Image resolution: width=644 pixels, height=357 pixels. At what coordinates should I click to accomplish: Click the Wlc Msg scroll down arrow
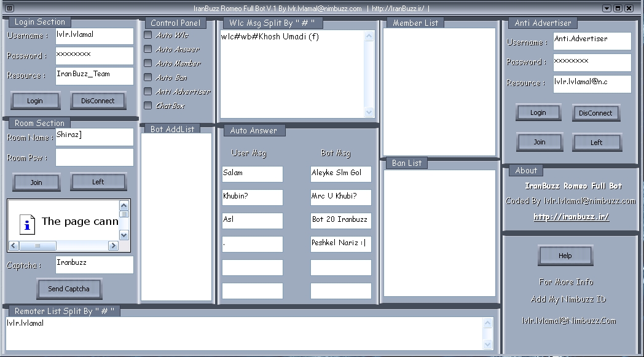click(x=369, y=112)
